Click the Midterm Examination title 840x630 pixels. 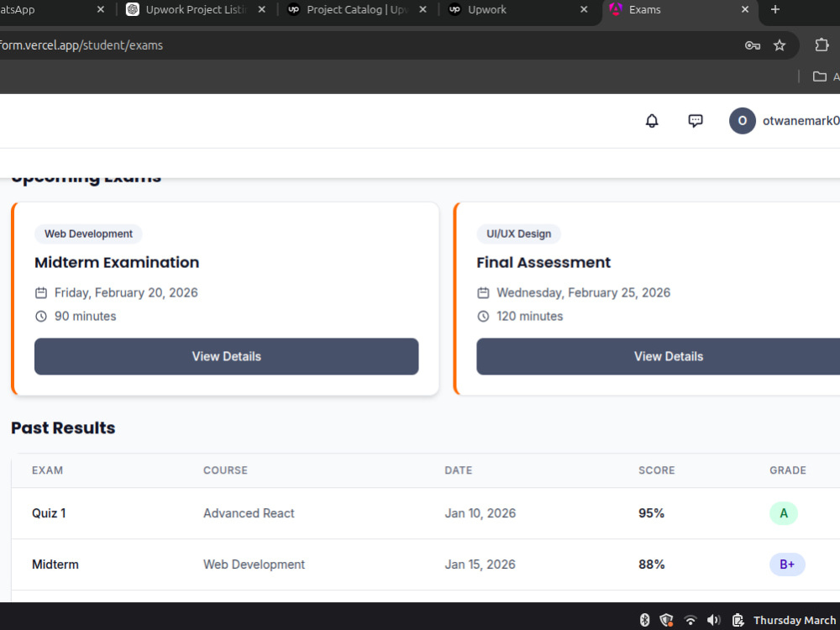117,262
